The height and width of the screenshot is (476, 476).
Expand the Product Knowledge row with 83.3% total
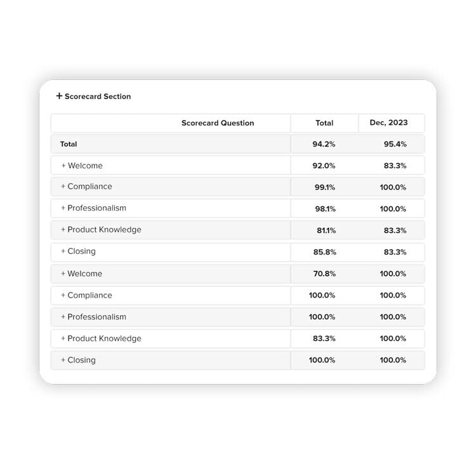click(x=63, y=338)
